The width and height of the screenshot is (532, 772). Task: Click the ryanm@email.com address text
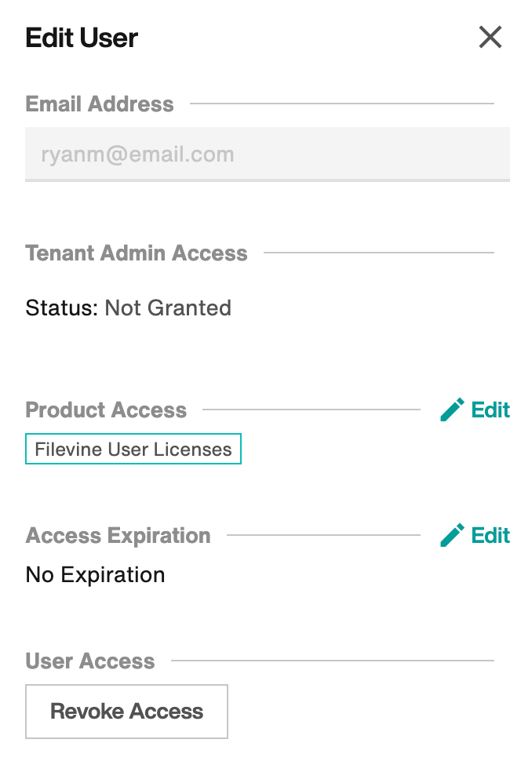click(137, 155)
